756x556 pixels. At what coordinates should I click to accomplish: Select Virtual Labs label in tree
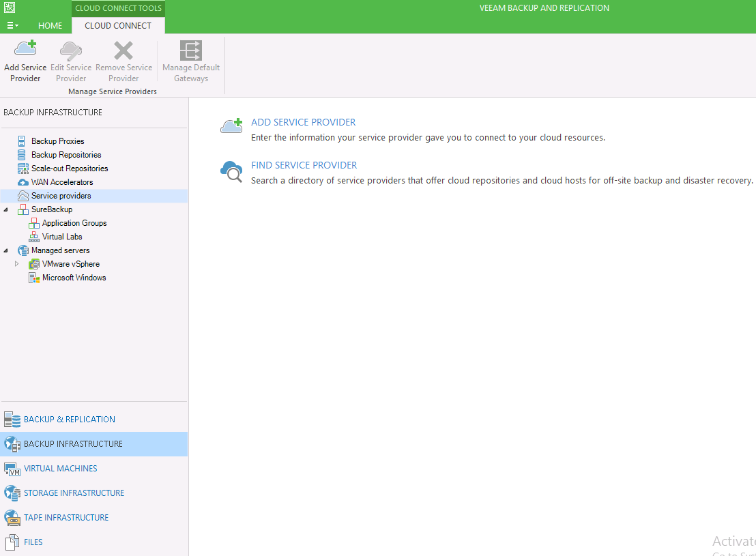pos(62,237)
